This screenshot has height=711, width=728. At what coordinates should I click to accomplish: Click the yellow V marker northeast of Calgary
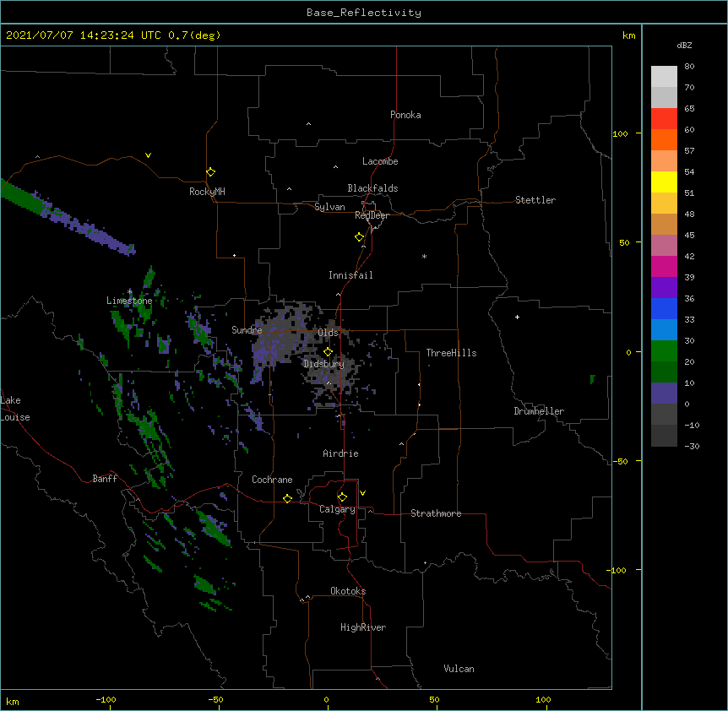362,493
